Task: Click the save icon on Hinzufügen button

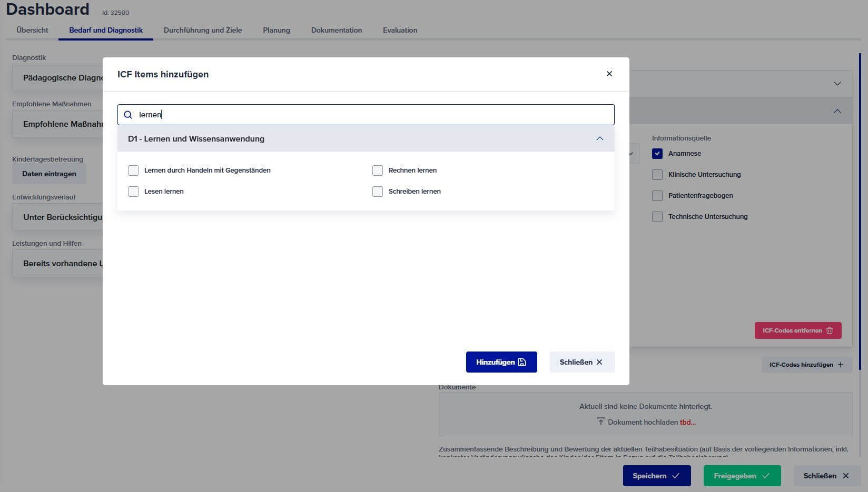Action: (522, 362)
